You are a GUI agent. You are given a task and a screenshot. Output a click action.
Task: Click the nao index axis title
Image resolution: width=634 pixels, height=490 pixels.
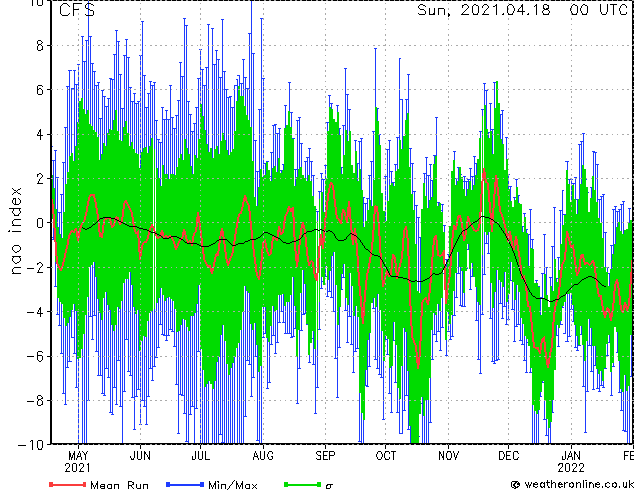click(15, 231)
